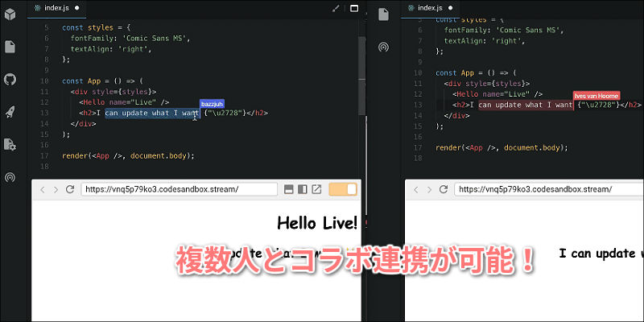Click 'I can update' text in right preview
This screenshot has height=322, width=644.
coord(597,254)
